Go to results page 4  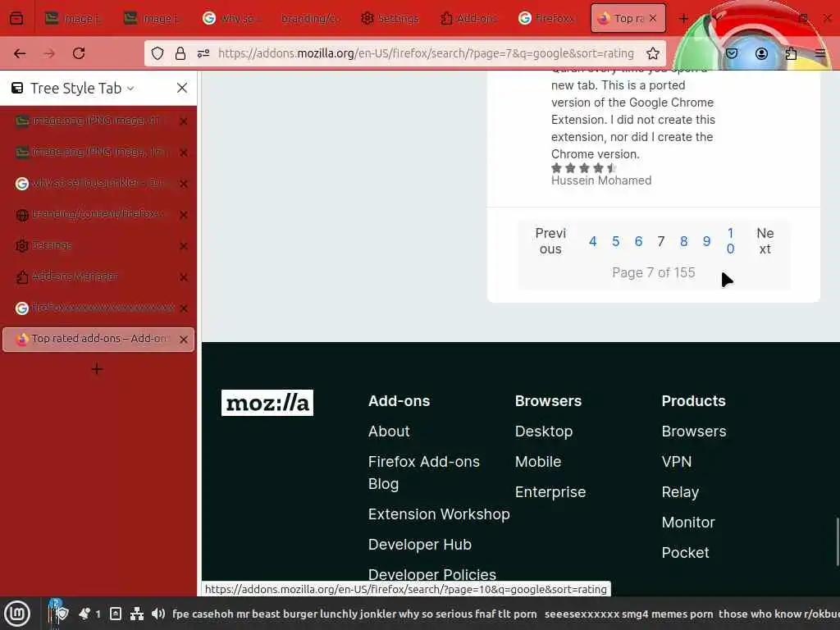click(592, 242)
